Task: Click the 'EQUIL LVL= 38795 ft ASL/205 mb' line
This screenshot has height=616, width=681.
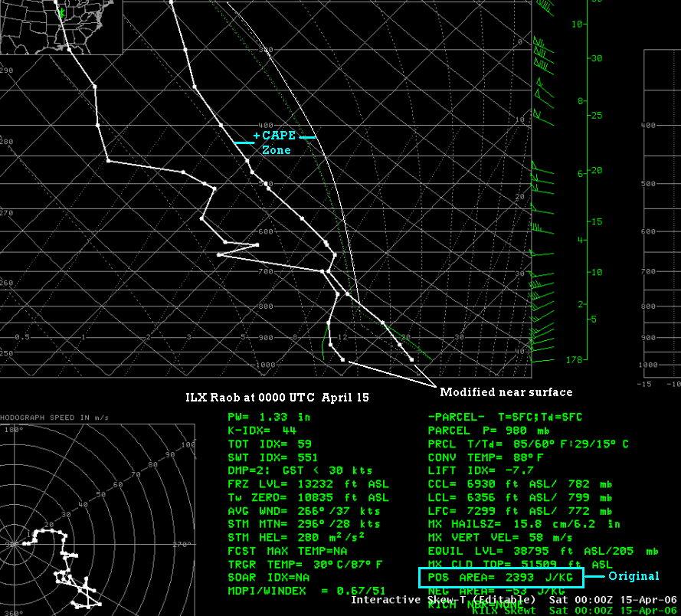Action: tap(543, 551)
